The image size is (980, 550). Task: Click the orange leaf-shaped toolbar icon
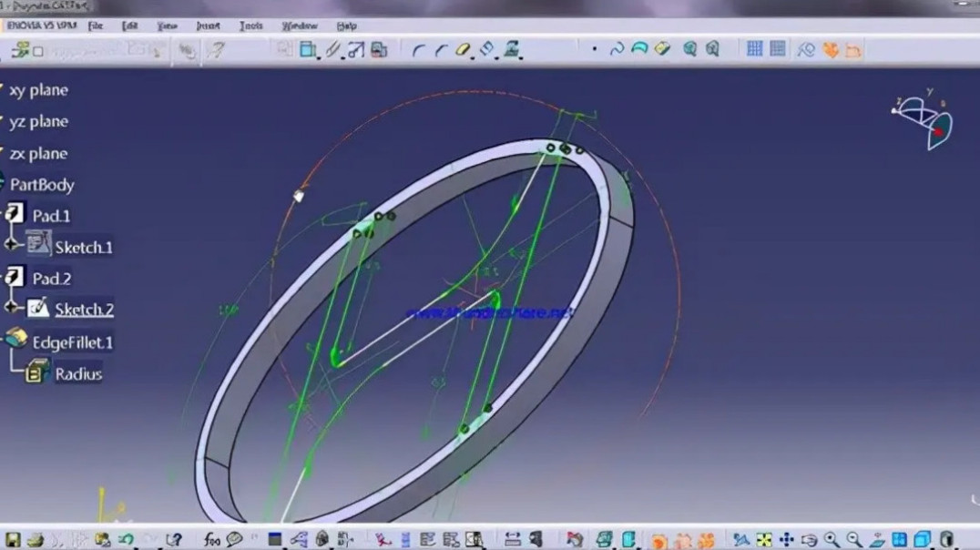pyautogui.click(x=831, y=49)
